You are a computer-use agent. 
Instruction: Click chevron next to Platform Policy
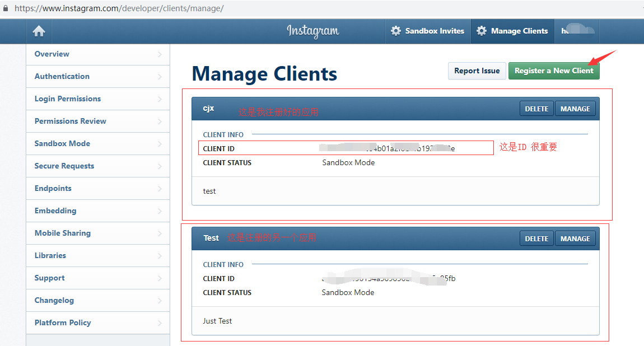point(160,322)
